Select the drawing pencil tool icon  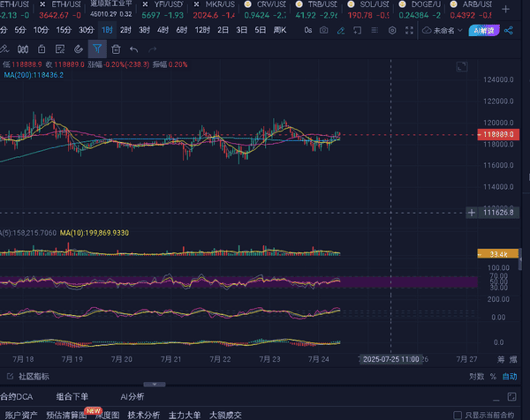(343, 30)
